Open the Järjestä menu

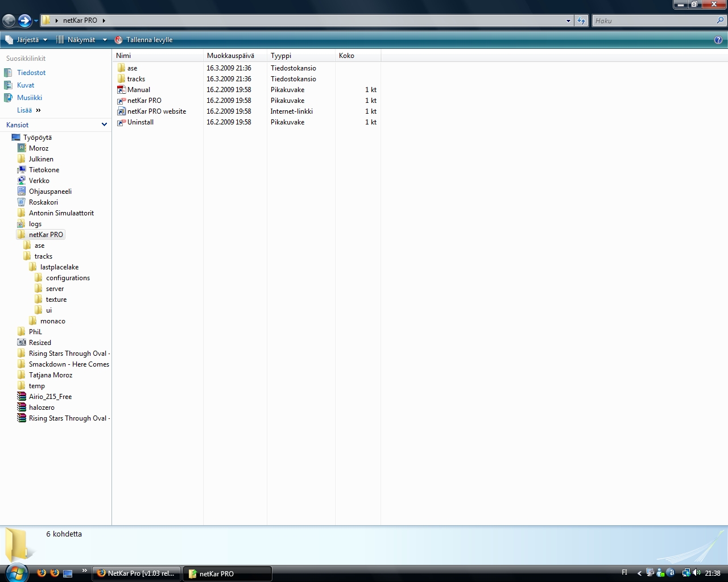click(x=26, y=40)
